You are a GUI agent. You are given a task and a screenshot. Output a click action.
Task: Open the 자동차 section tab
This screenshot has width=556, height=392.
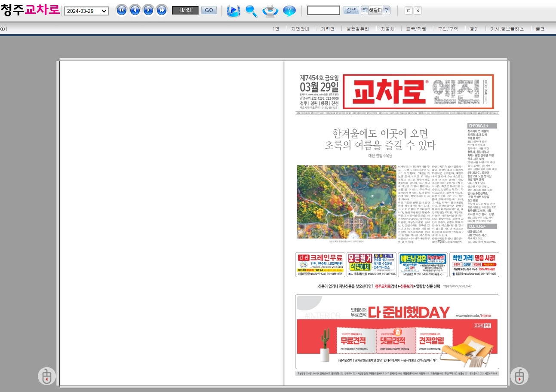pyautogui.click(x=387, y=29)
